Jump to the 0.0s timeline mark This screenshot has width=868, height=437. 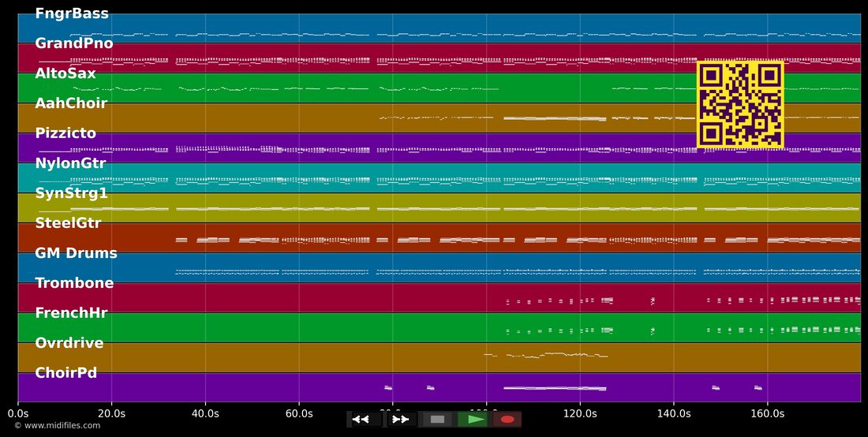[17, 413]
